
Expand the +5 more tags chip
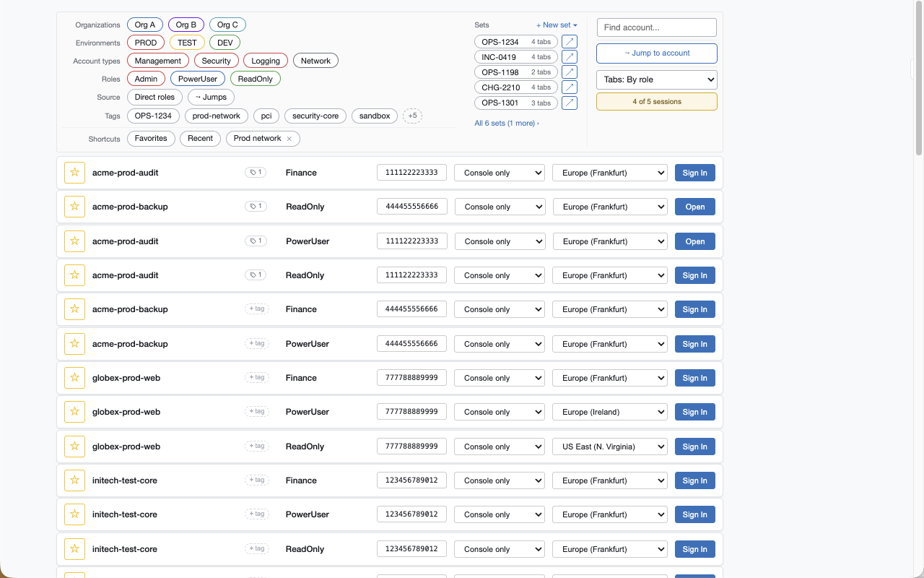[x=412, y=116]
